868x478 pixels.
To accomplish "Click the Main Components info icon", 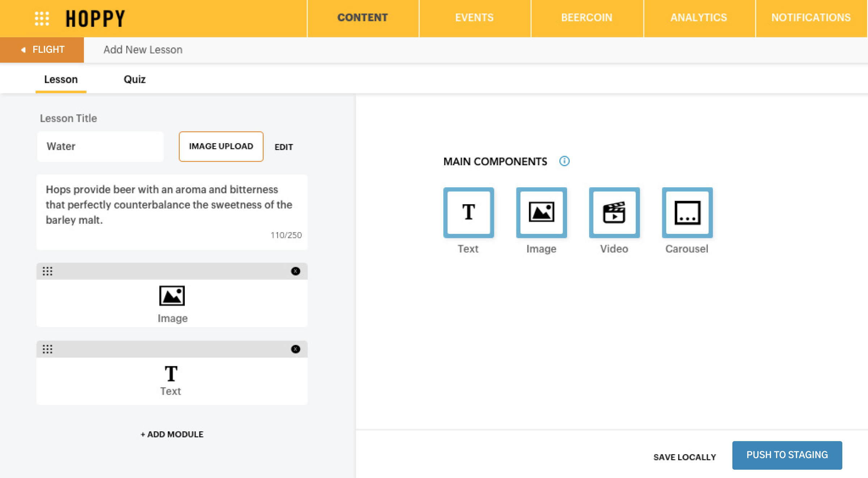I will [564, 161].
